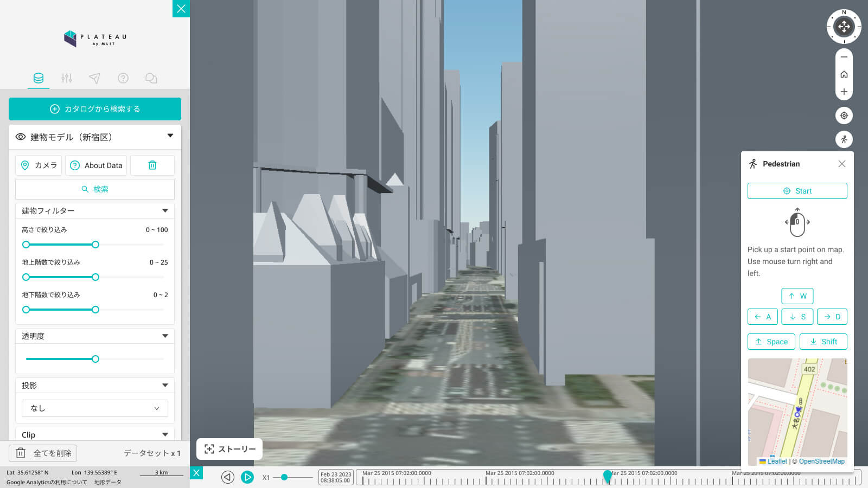
Task: Close the left side panel
Action: (181, 9)
